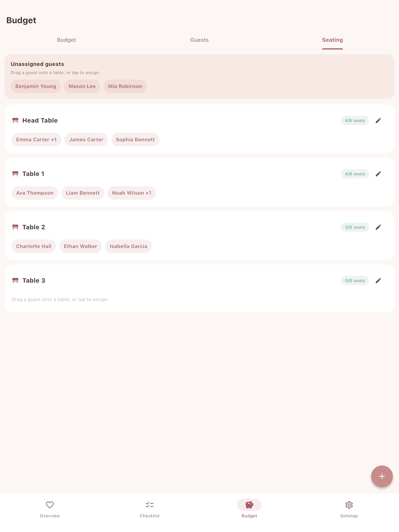Click the 0/8 seats badge on Table 3
Screen dimensions: 399x532
click(x=355, y=281)
